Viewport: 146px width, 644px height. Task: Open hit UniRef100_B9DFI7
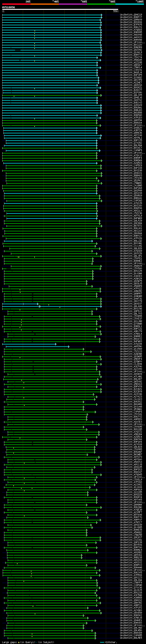click(x=131, y=17)
